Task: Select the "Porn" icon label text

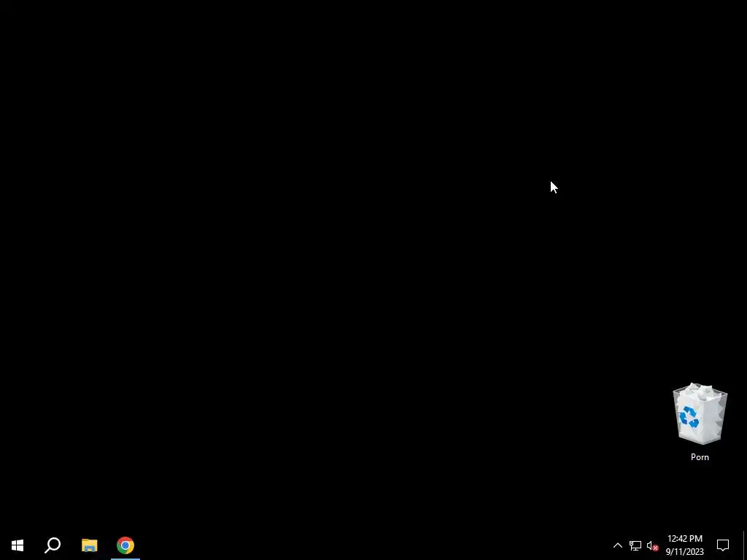Action: [x=700, y=457]
